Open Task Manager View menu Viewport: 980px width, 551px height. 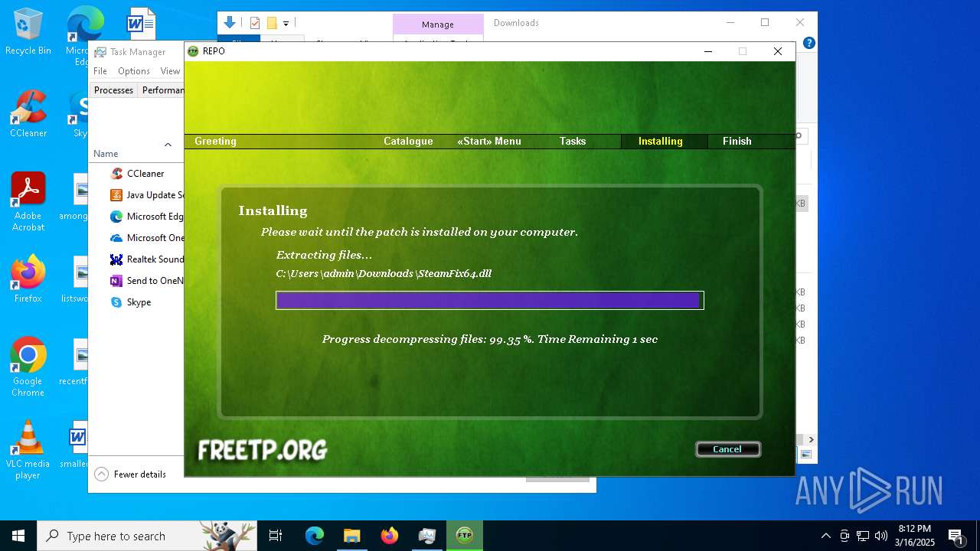click(x=170, y=71)
